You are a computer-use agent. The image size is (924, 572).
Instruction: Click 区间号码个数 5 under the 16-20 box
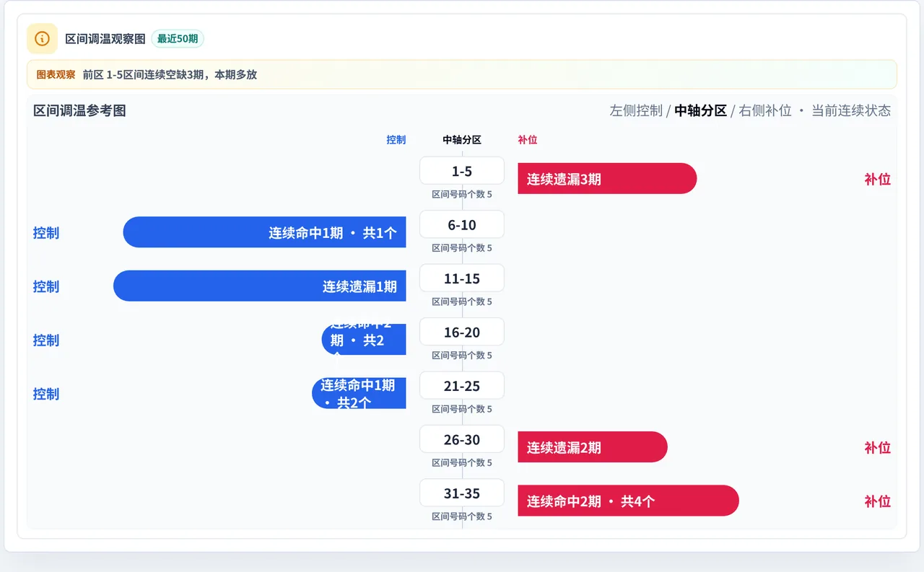click(462, 355)
